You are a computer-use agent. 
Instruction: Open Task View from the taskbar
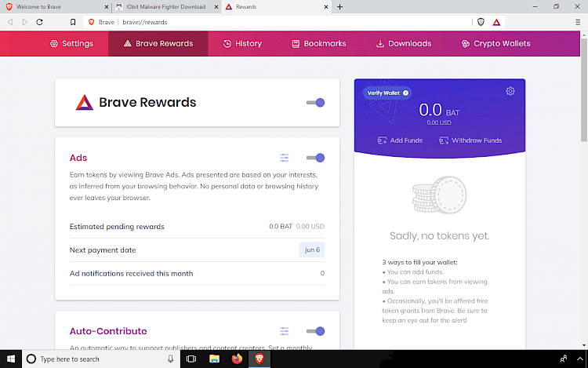click(x=191, y=359)
